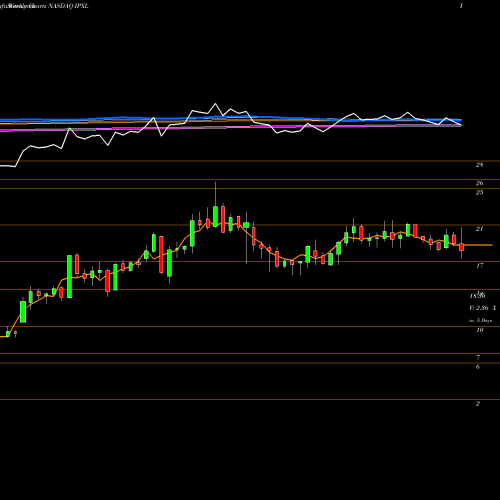Click the highest peak of the white indicator line
The width and height of the screenshot is (500, 500).
pos(215,104)
